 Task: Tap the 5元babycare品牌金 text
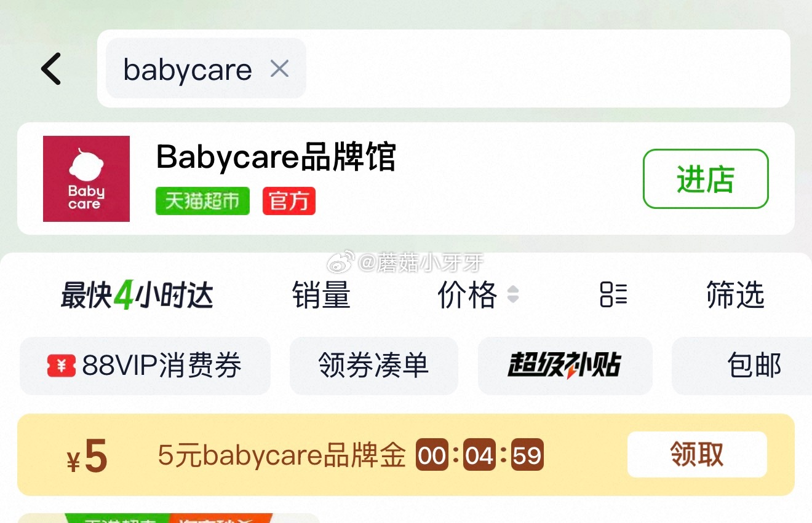tap(282, 455)
